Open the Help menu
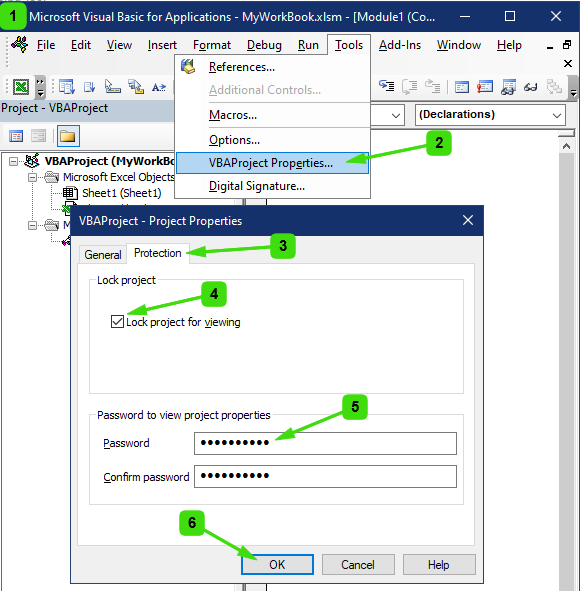Image resolution: width=580 pixels, height=591 pixels. tap(509, 45)
